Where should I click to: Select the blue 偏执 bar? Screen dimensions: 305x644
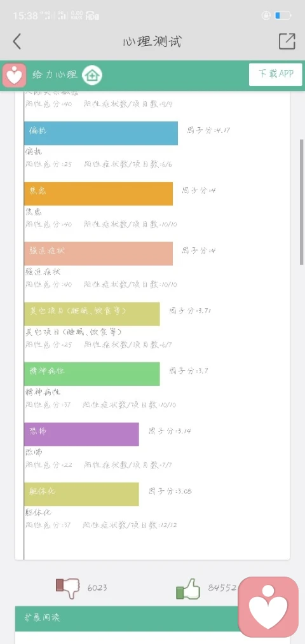[x=101, y=133]
